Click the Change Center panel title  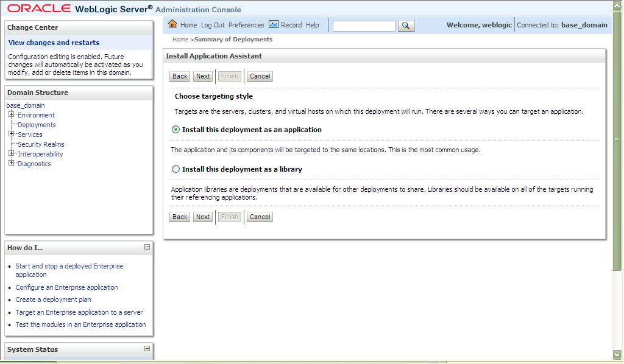pos(33,27)
